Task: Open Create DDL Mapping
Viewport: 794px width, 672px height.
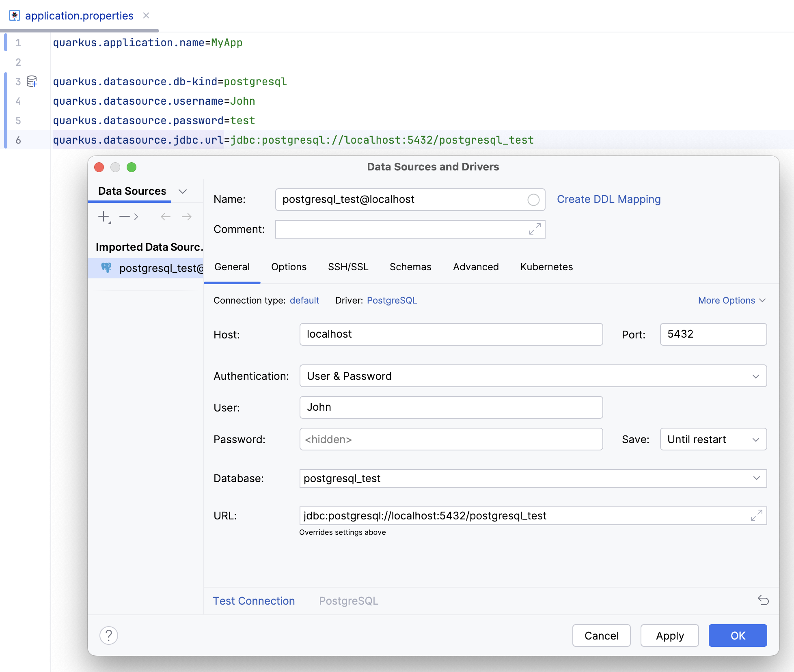Action: (x=608, y=199)
